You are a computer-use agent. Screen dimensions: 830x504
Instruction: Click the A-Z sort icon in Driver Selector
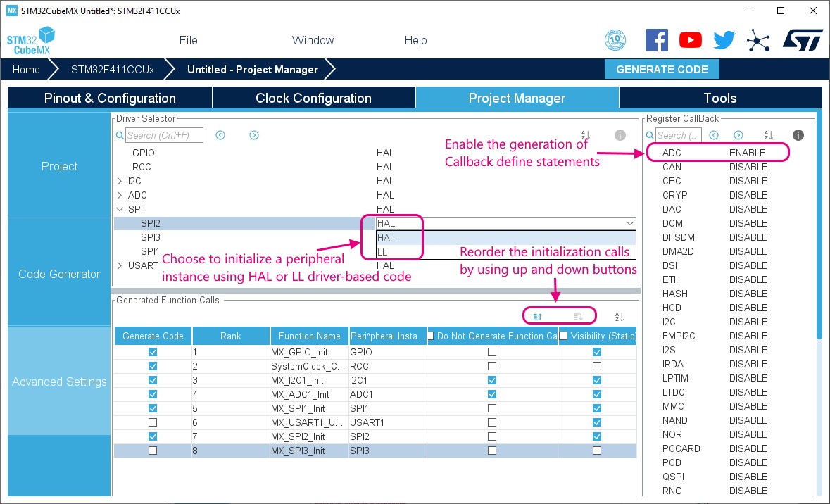click(586, 136)
